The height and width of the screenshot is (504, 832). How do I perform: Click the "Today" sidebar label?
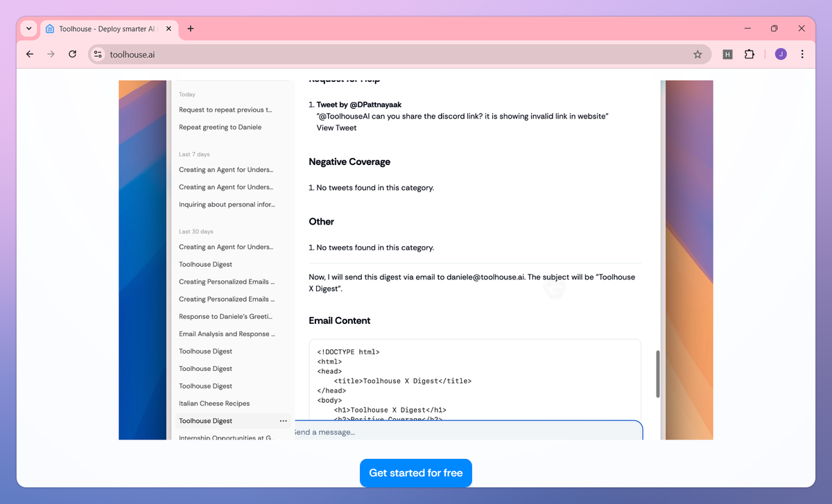pos(187,94)
